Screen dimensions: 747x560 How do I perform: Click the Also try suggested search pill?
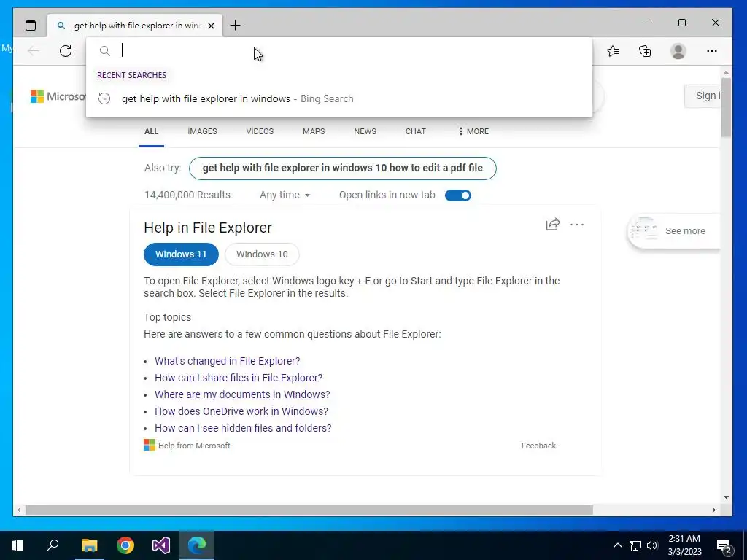343,168
